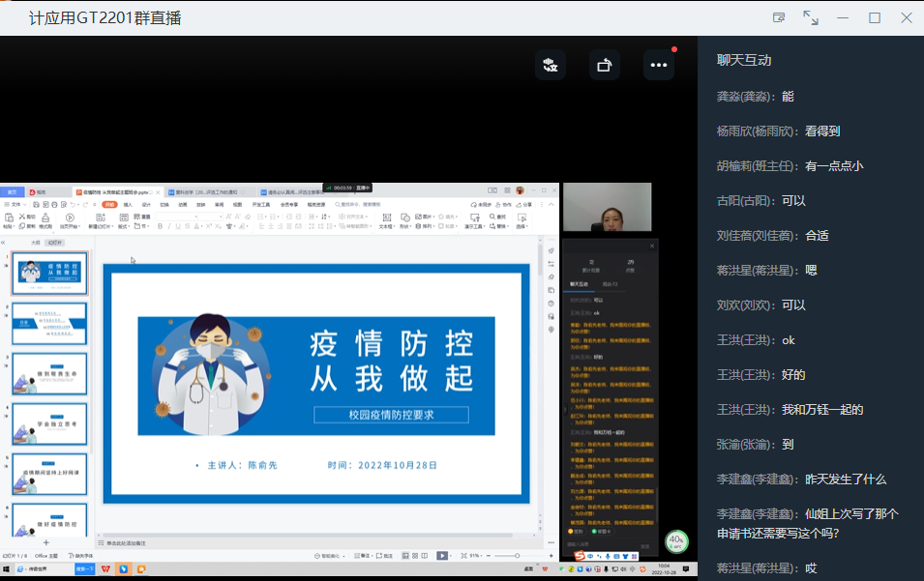The height and width of the screenshot is (581, 924).
Task: Click the WPS paste icon
Action: [9, 218]
